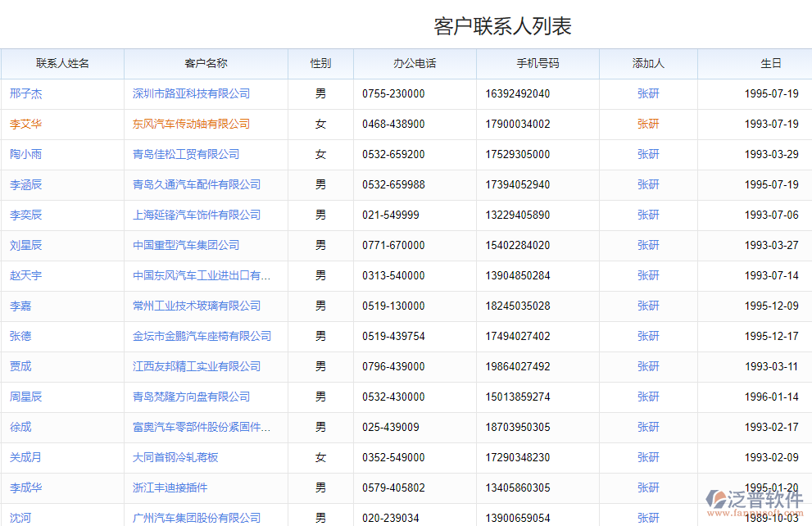The height and width of the screenshot is (526, 812).
Task: Open 东风汽车传动轴有限公司 customer link
Action: click(191, 125)
